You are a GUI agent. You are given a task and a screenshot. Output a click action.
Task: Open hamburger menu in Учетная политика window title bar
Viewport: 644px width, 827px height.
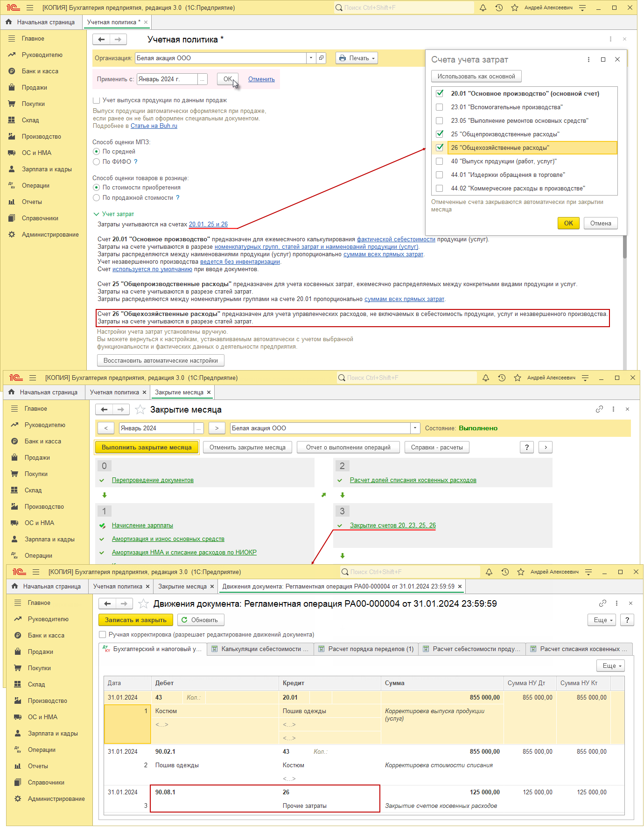(x=30, y=8)
